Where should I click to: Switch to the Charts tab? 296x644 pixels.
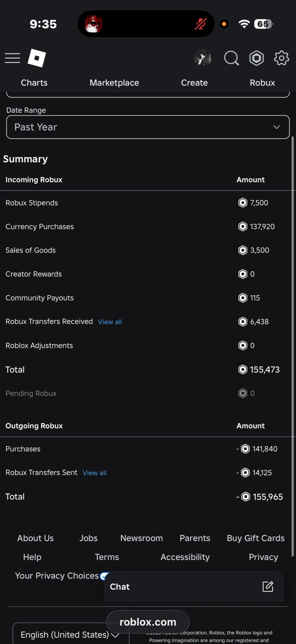[x=34, y=83]
